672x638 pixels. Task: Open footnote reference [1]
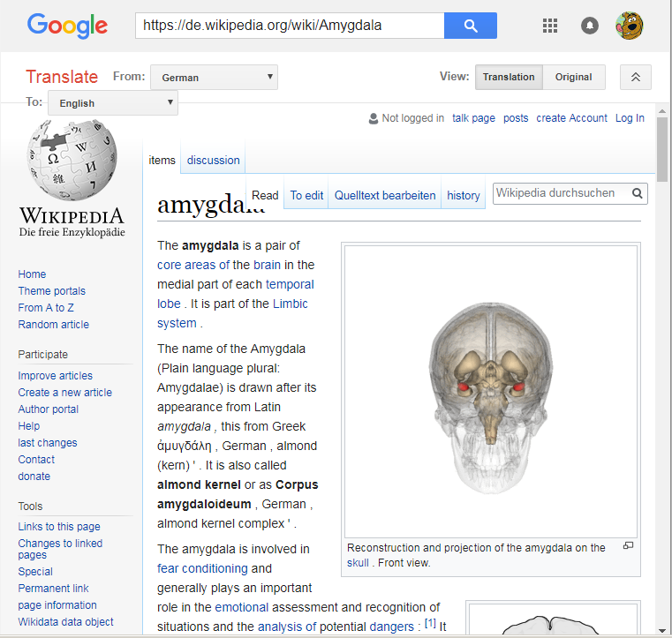(x=430, y=623)
